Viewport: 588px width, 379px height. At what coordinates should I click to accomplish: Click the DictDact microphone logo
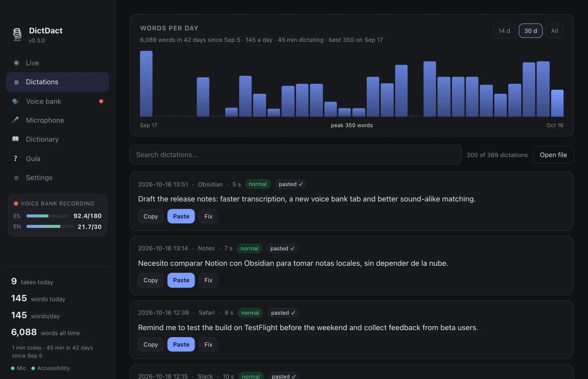click(x=17, y=34)
